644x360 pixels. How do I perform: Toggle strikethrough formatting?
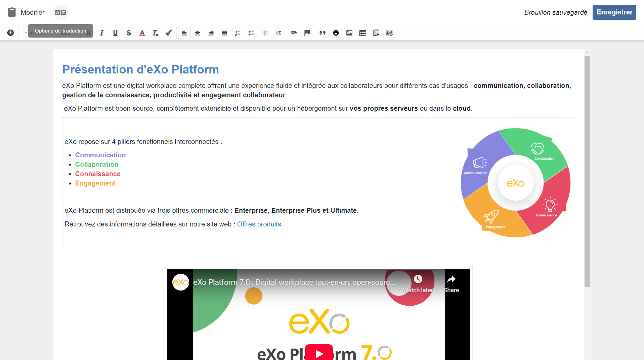129,33
